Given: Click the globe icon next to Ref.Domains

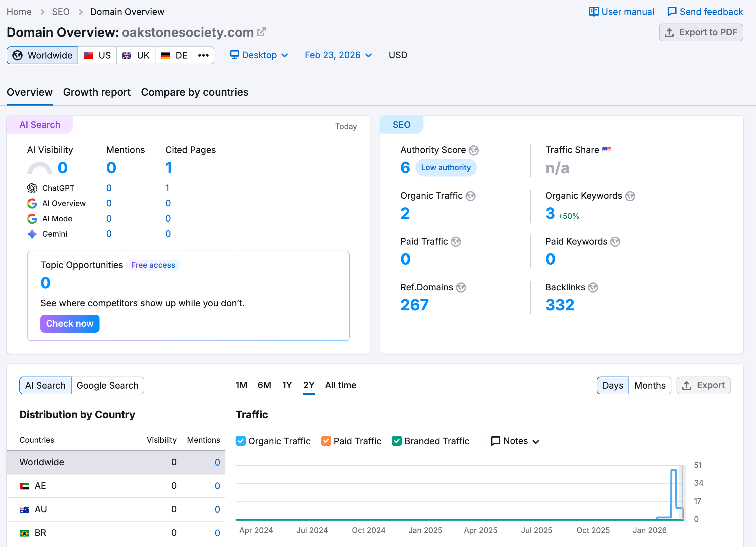Looking at the screenshot, I should tap(461, 287).
